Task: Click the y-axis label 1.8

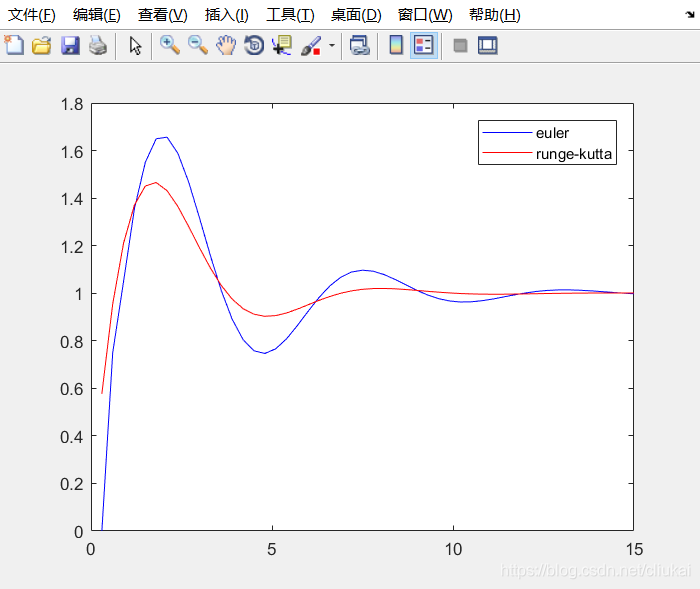Action: click(72, 104)
